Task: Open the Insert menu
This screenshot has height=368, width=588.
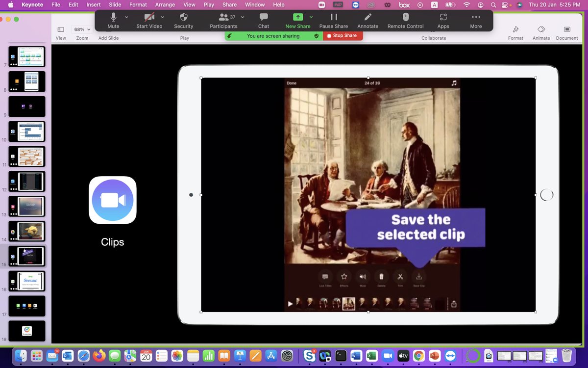Action: [x=94, y=4]
